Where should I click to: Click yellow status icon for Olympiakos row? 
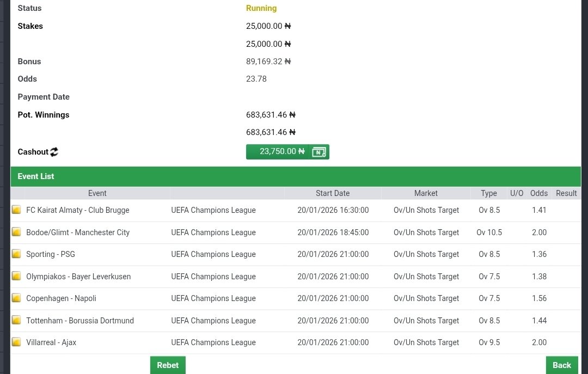point(16,276)
